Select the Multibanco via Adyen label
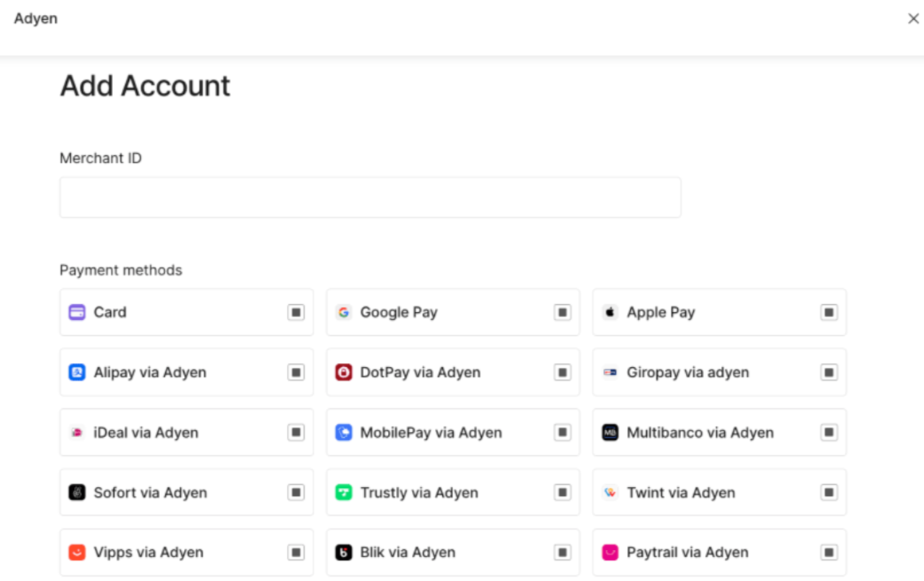Image resolution: width=924 pixels, height=581 pixels. [699, 433]
